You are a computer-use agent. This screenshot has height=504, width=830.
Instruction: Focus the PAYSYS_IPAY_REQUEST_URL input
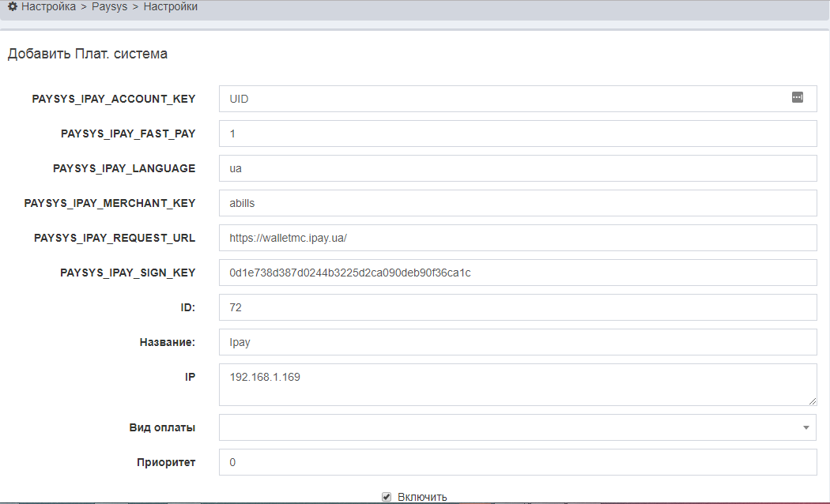[x=518, y=238]
